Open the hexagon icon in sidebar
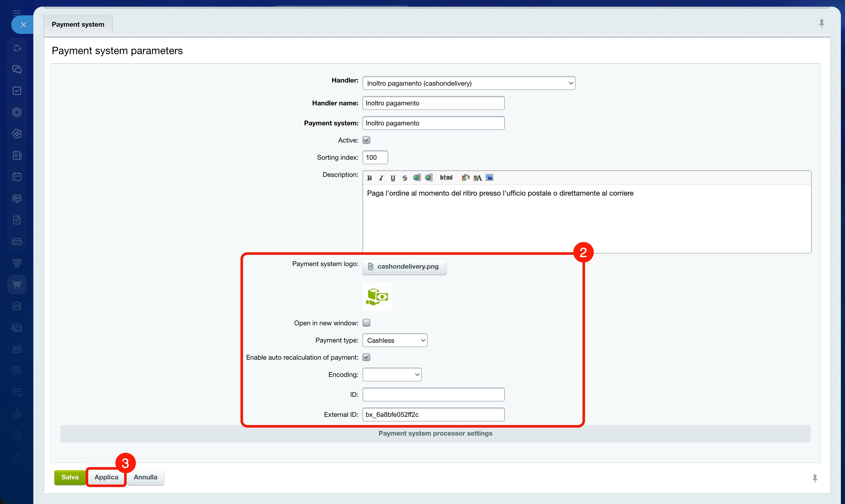The width and height of the screenshot is (845, 504). point(17,112)
